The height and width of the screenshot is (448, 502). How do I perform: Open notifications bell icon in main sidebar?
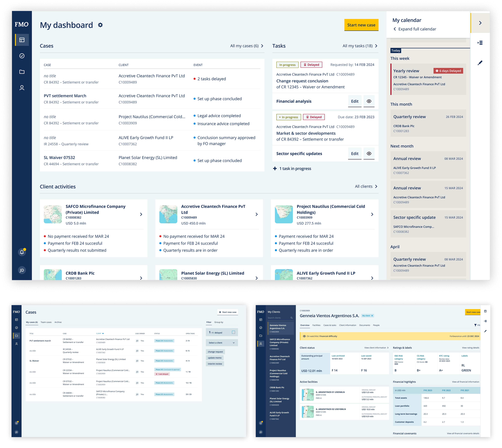coord(22,252)
